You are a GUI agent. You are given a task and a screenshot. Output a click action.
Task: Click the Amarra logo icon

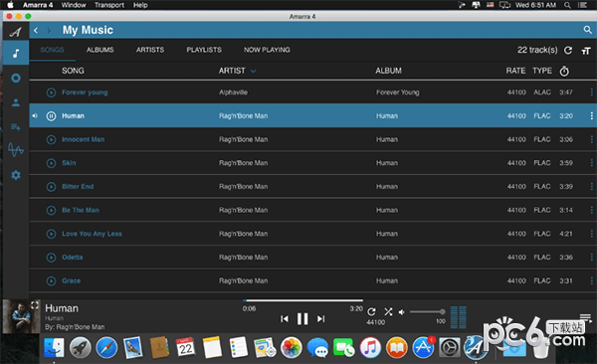16,32
